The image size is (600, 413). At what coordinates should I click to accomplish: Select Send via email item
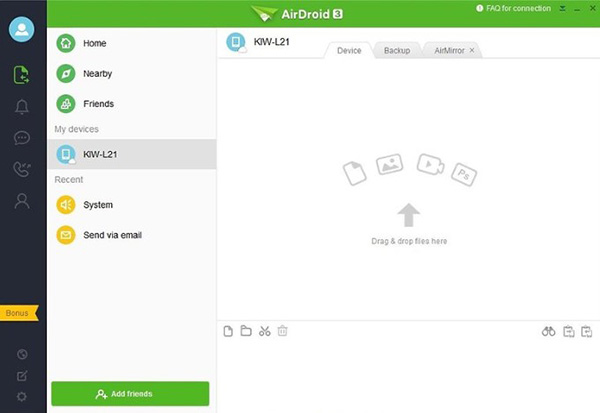click(x=132, y=235)
